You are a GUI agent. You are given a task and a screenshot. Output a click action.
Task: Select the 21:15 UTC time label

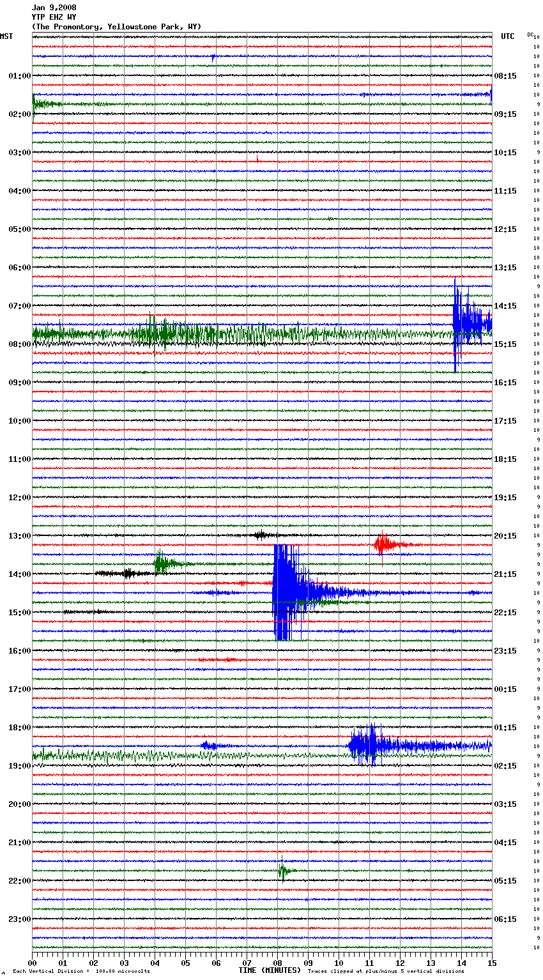pos(505,574)
